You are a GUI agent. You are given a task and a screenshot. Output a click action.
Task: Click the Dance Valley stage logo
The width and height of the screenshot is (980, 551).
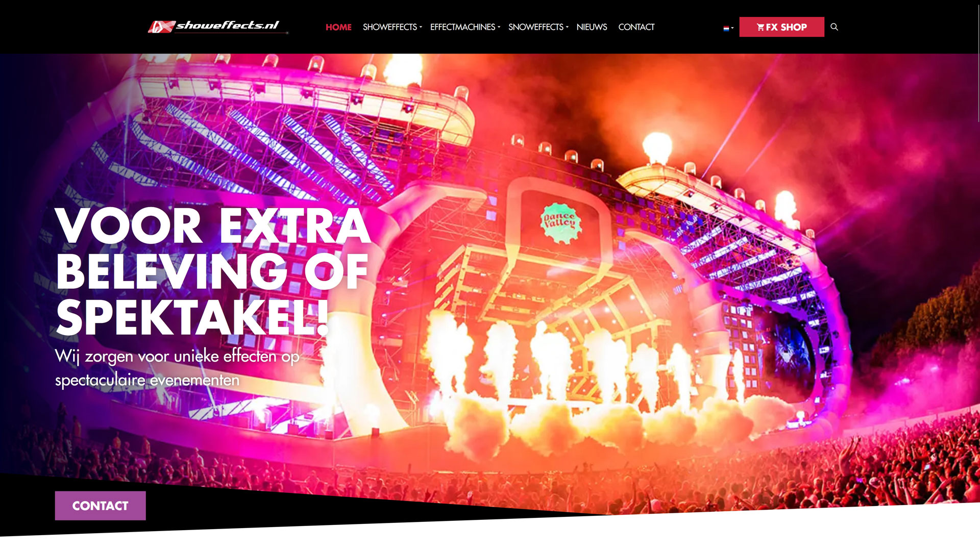click(x=560, y=222)
